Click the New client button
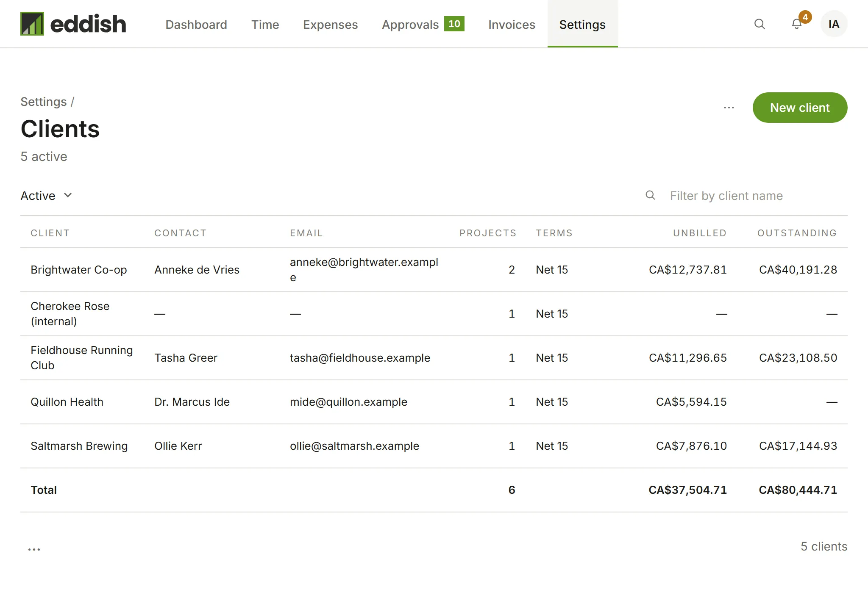The width and height of the screenshot is (868, 609). 800,108
